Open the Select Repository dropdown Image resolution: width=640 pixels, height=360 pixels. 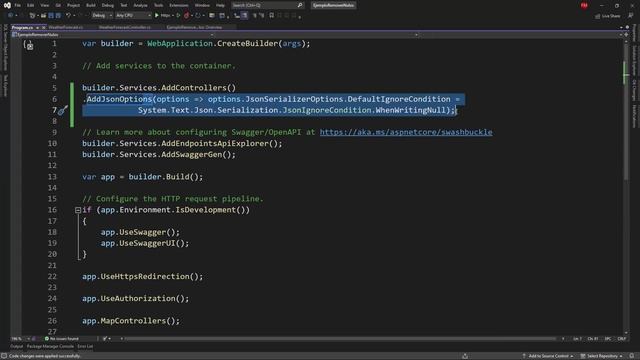602,356
